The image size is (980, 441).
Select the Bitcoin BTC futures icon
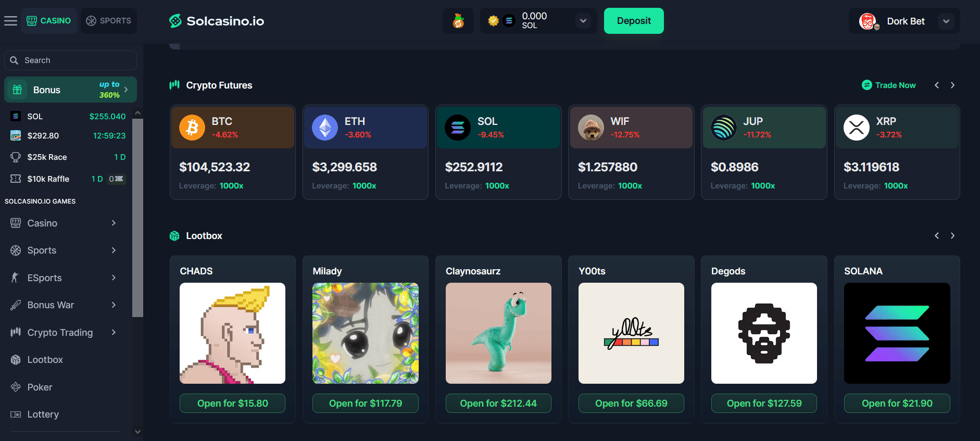coord(192,128)
